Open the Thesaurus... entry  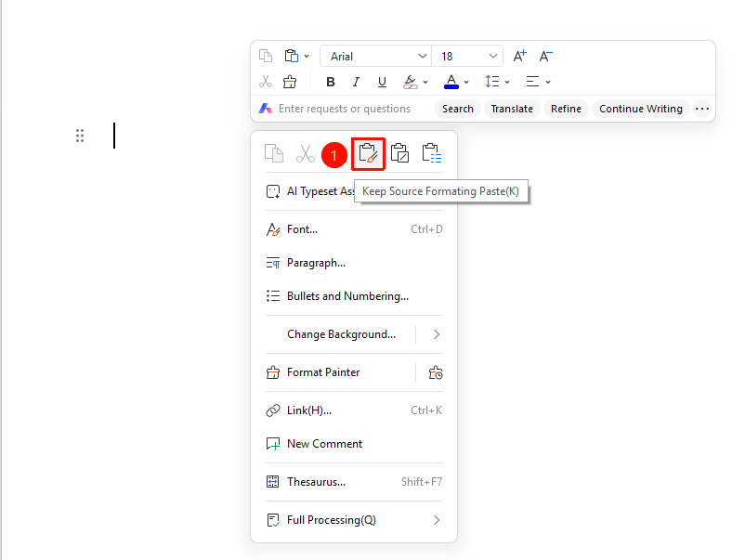click(354, 482)
